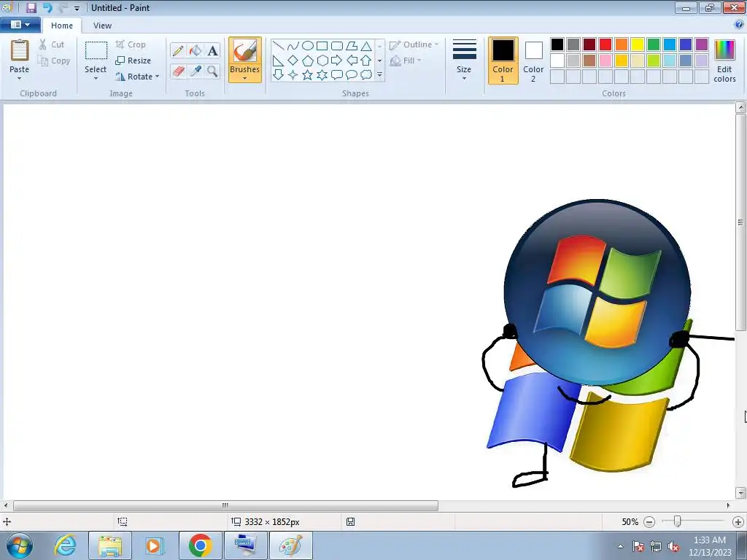
Task: Choose the Right triangle shape
Action: tap(279, 61)
